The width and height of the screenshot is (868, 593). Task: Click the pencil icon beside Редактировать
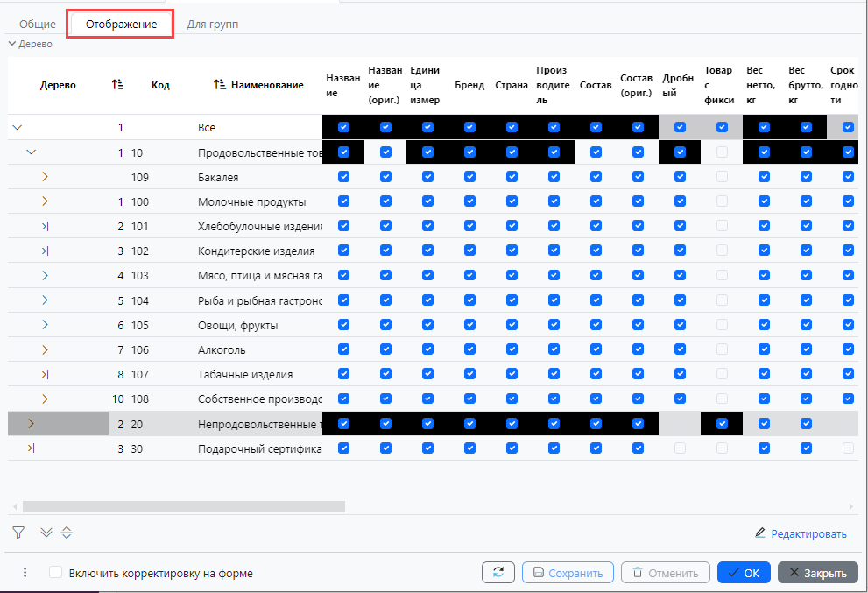(x=760, y=533)
